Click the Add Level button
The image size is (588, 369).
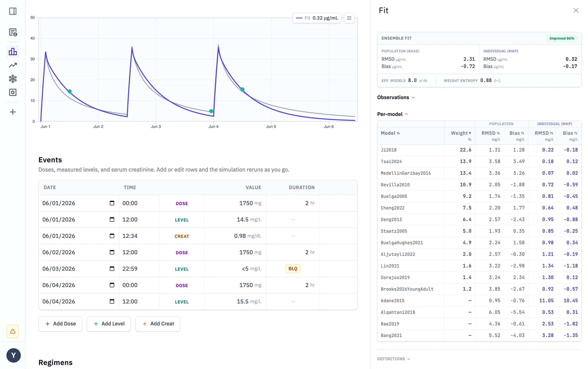109,324
